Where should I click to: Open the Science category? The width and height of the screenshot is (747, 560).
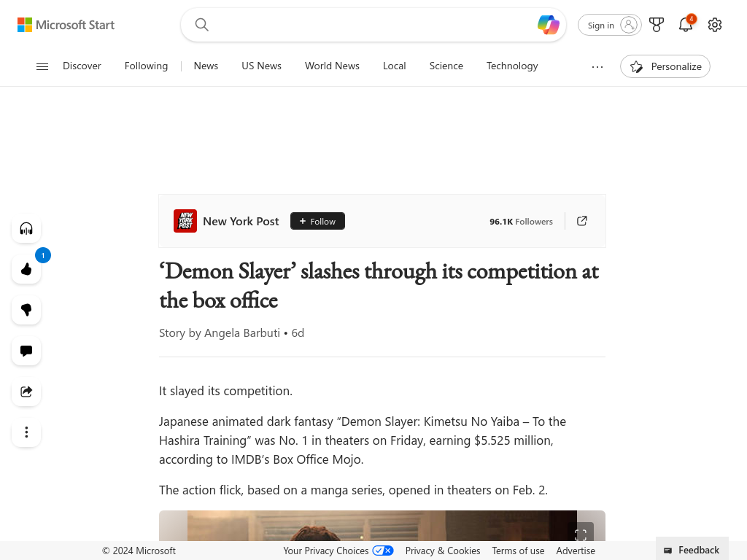[446, 66]
